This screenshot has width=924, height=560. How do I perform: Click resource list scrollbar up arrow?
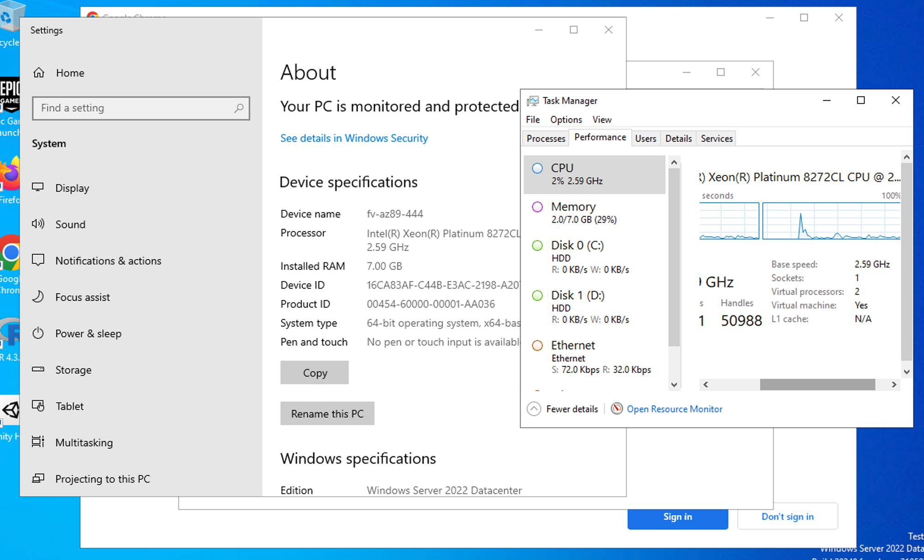tap(674, 162)
